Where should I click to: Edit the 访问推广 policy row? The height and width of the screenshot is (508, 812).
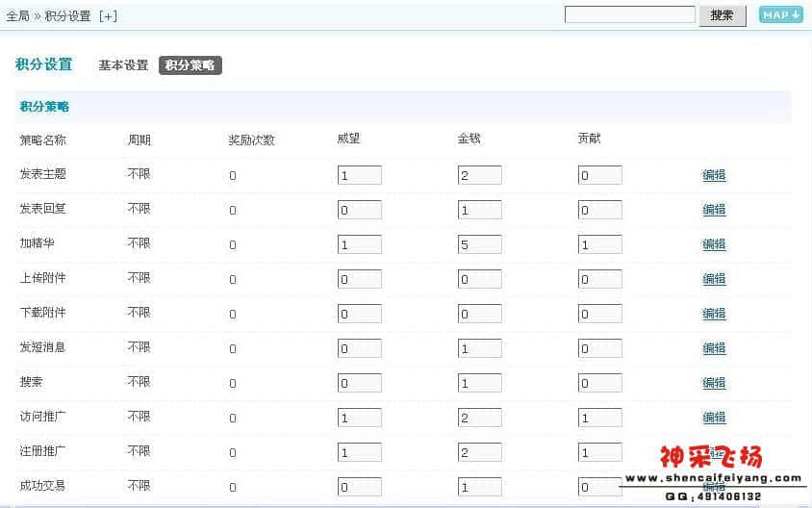[x=714, y=418]
